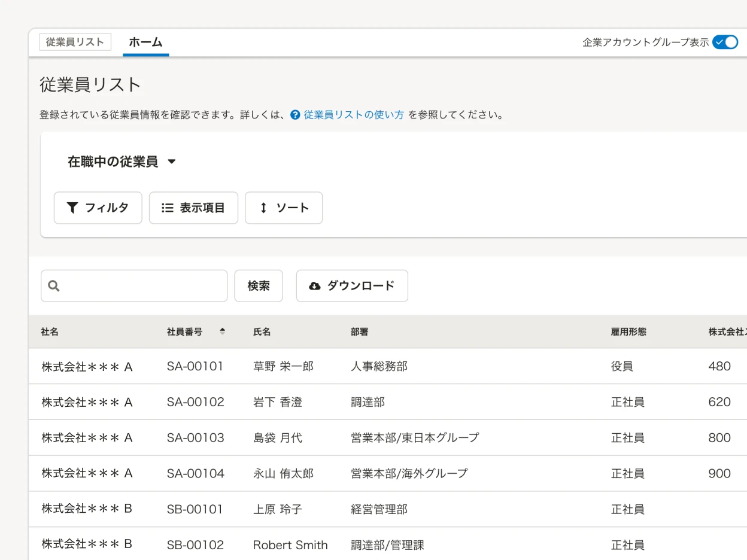
Task: Select employee number SA-00102
Action: click(x=196, y=402)
